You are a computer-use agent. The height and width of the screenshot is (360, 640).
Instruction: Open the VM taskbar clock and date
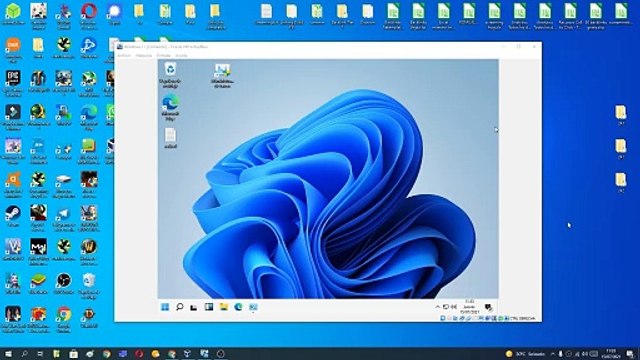469,307
